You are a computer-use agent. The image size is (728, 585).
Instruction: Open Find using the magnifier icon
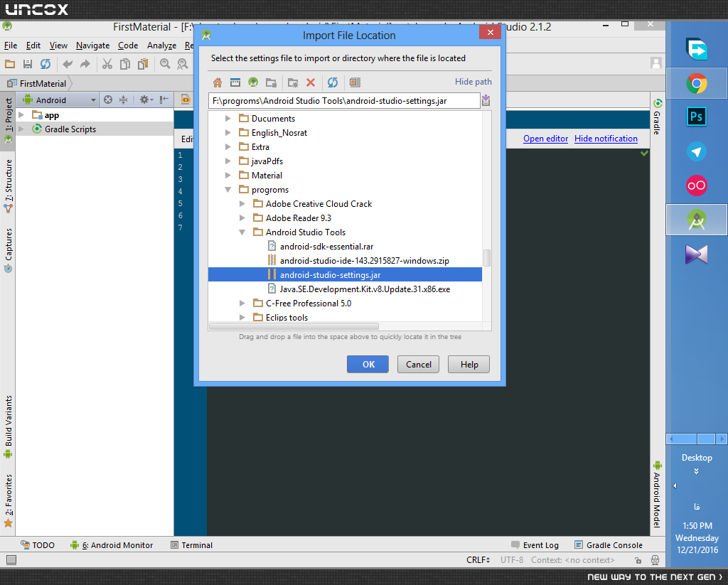point(165,64)
